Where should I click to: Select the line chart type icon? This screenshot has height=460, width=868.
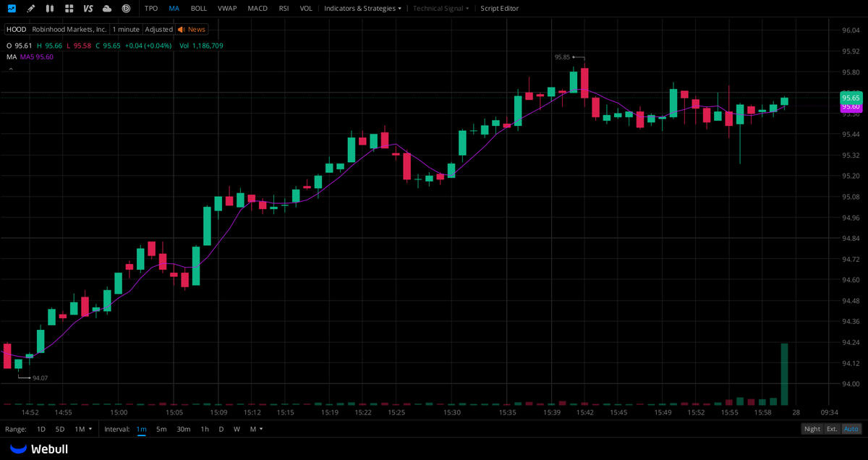click(12, 9)
